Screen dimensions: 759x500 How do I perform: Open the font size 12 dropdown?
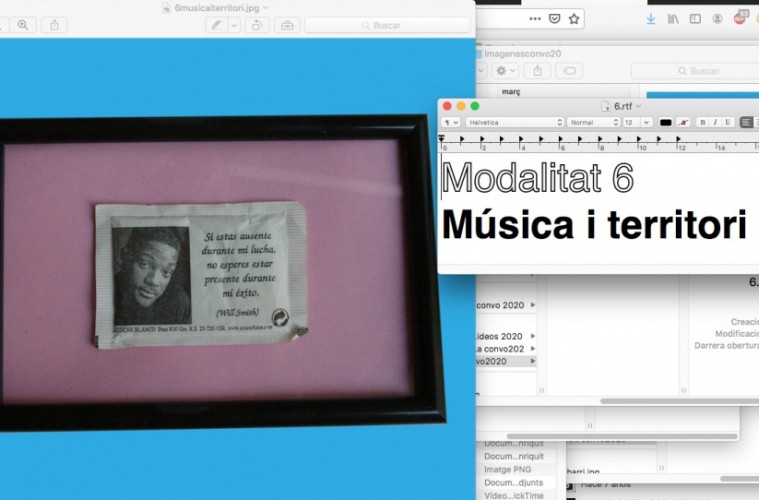click(637, 122)
